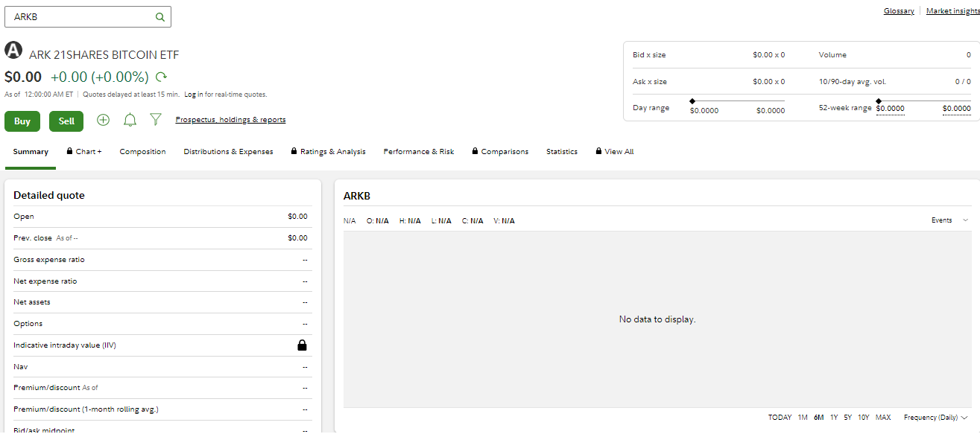Screen dimensions: 980x434
Task: Switch to the Summary tab
Action: pyautogui.click(x=31, y=152)
